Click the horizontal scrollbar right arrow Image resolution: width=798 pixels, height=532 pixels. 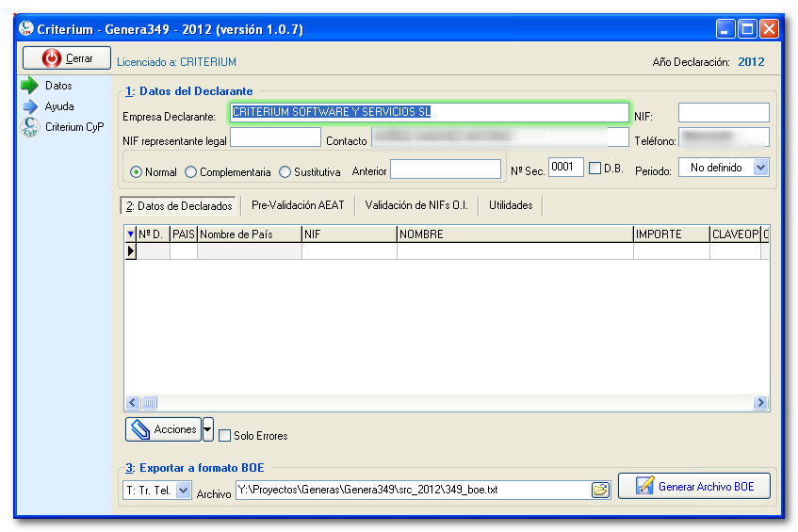click(760, 403)
